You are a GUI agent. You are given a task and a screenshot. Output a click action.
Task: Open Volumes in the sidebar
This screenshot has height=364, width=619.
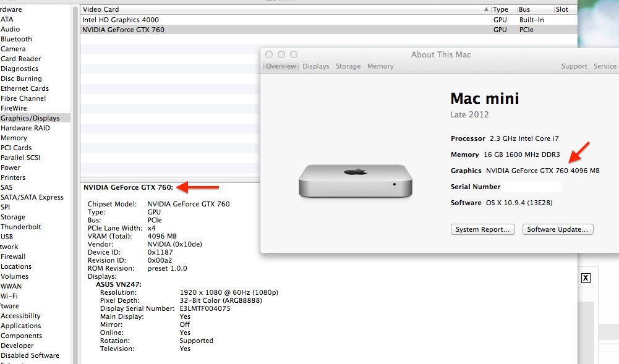(14, 276)
